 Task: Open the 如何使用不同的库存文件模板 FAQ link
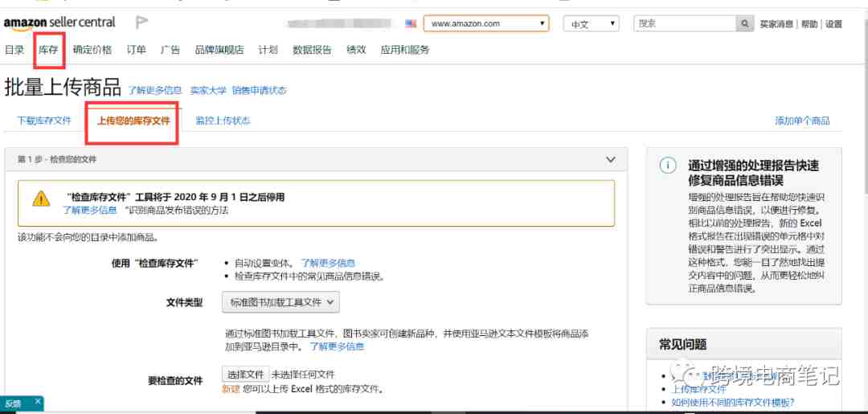pos(733,402)
